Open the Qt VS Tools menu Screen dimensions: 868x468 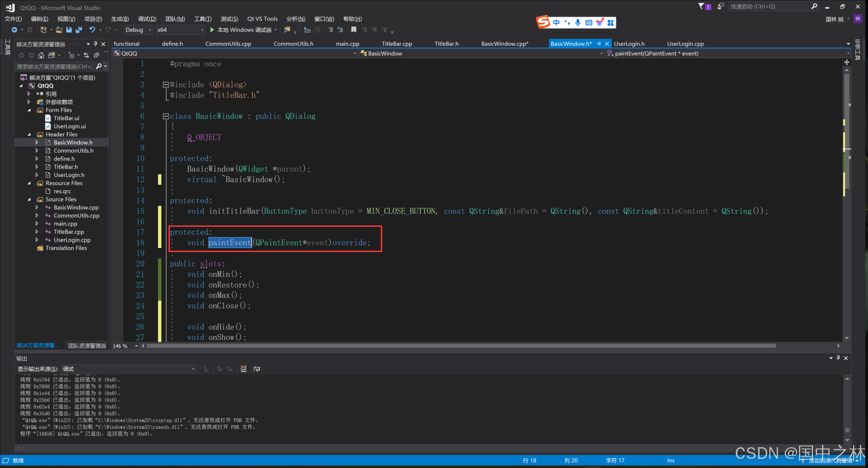coord(262,19)
